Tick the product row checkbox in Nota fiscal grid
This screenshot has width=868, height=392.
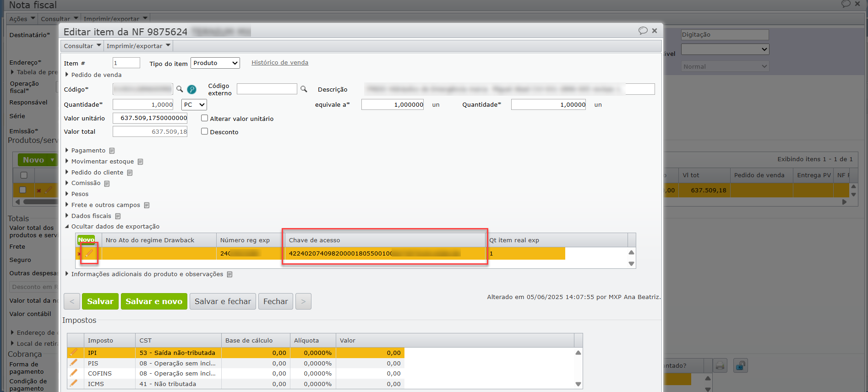pyautogui.click(x=23, y=190)
